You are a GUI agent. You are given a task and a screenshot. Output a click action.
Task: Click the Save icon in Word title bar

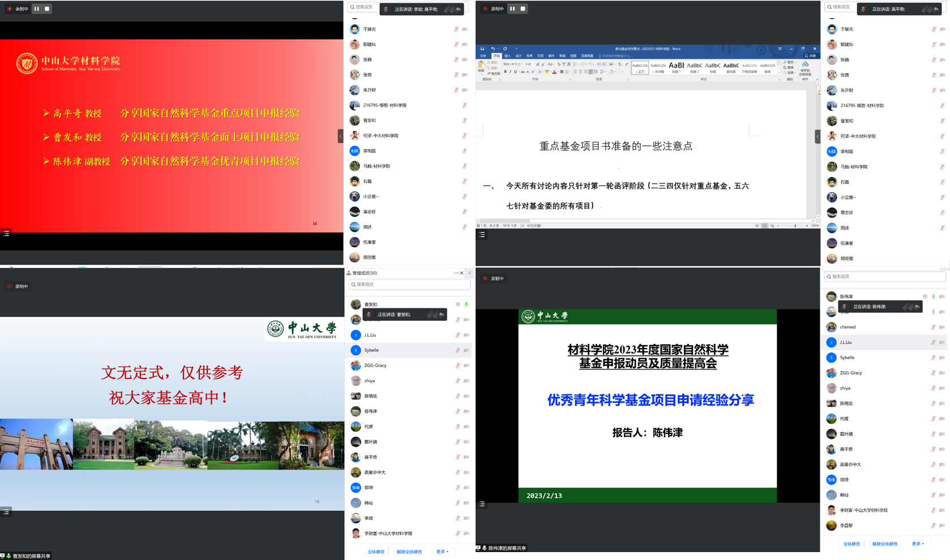[x=482, y=49]
